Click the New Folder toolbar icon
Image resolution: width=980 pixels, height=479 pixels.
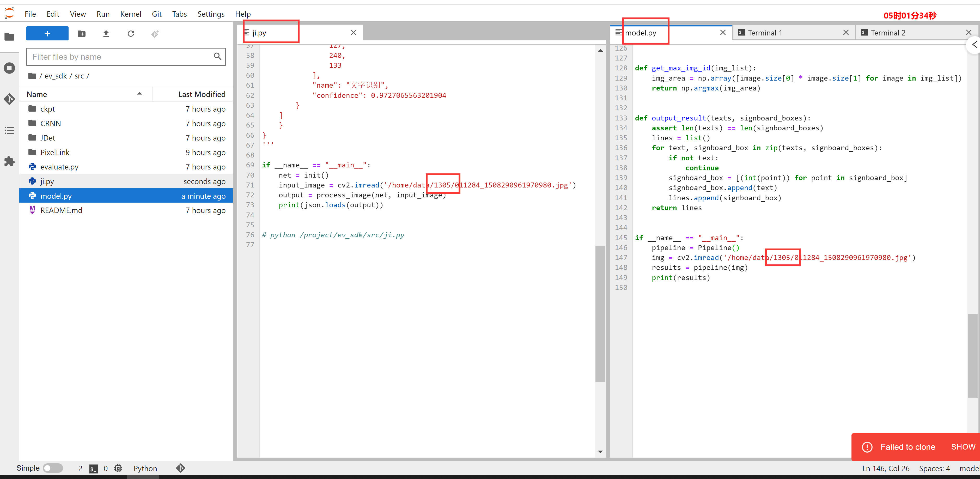[81, 34]
